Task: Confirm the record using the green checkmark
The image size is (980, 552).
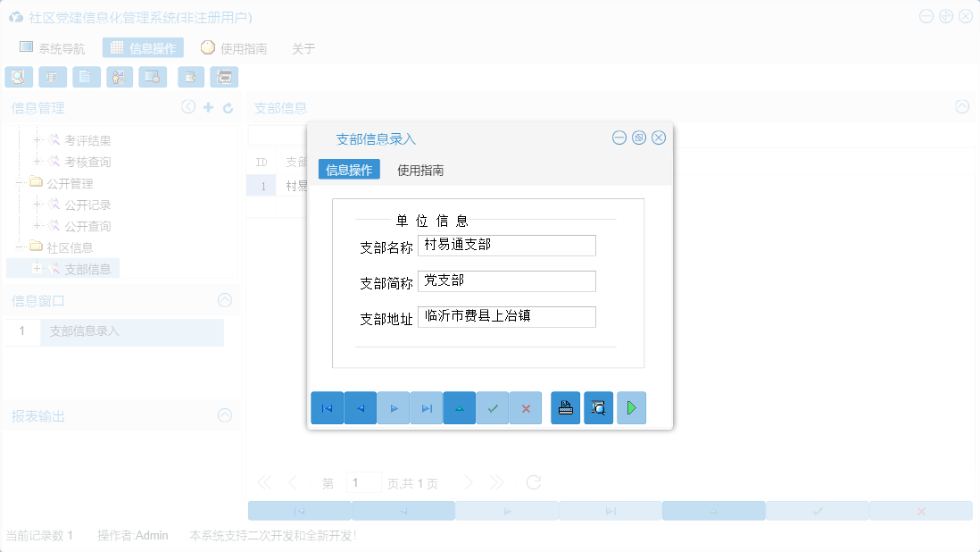Action: click(492, 407)
